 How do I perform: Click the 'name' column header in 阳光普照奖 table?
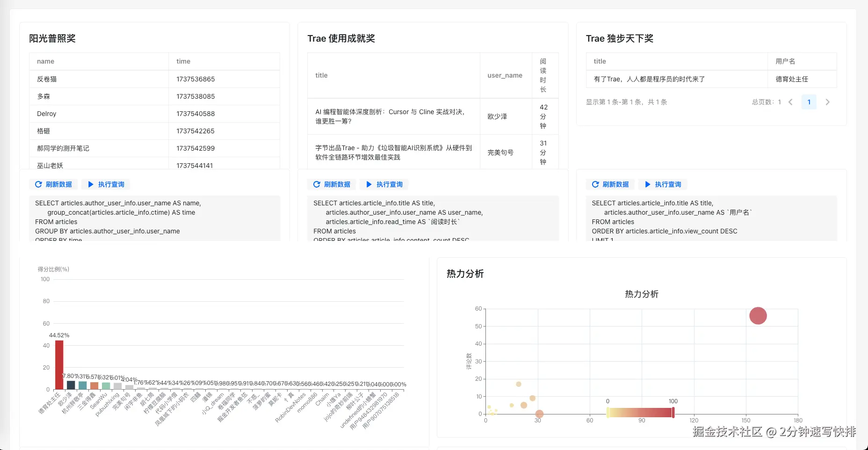coord(99,61)
